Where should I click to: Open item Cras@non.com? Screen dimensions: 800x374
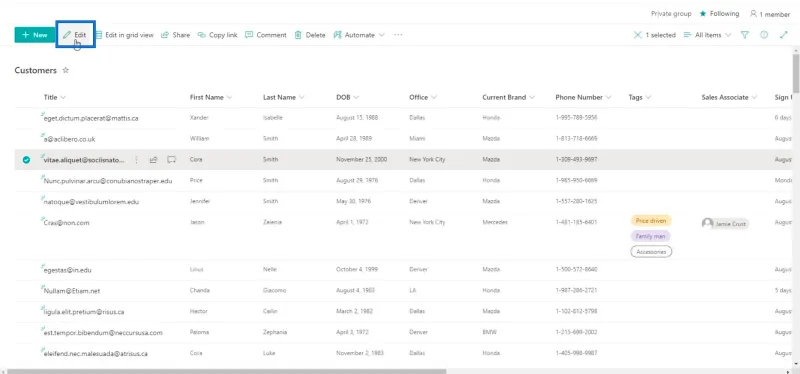coord(66,223)
